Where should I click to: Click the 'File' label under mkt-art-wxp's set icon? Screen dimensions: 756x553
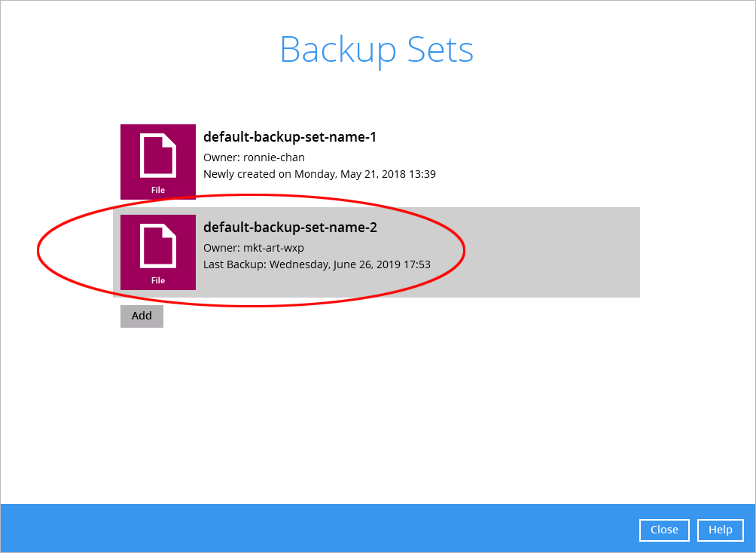(x=158, y=280)
